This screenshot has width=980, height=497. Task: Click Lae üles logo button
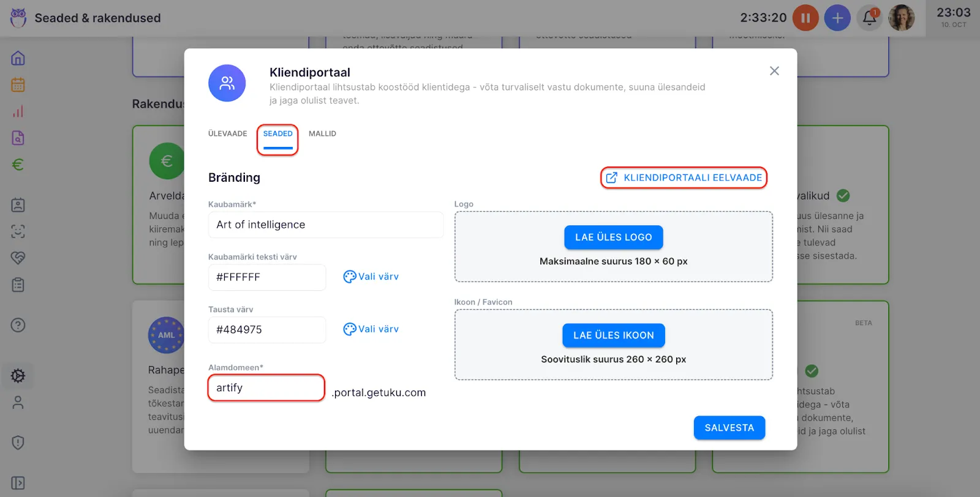coord(613,237)
